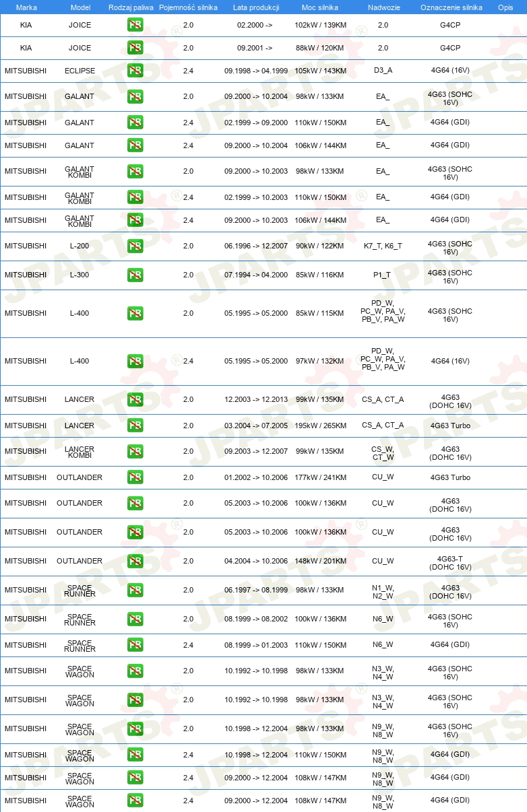The height and width of the screenshot is (812, 527).
Task: Click fuel icon in OUTLANDER 148kW / 201KM row
Action: pos(135,562)
